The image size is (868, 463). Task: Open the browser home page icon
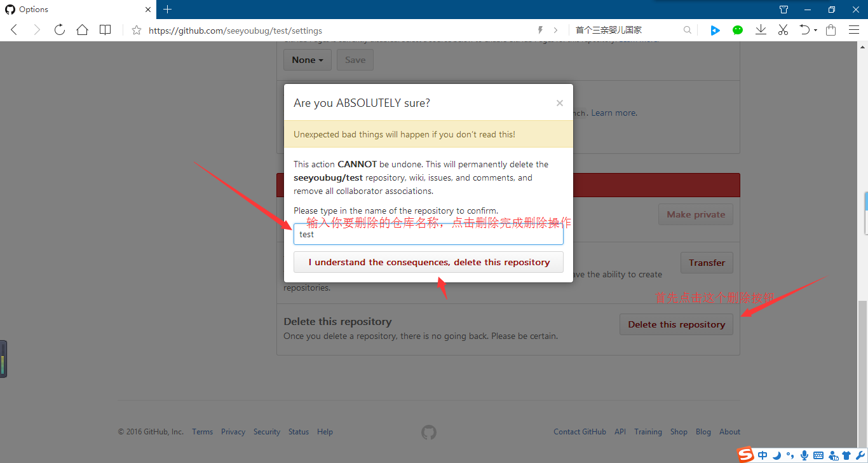pyautogui.click(x=82, y=30)
